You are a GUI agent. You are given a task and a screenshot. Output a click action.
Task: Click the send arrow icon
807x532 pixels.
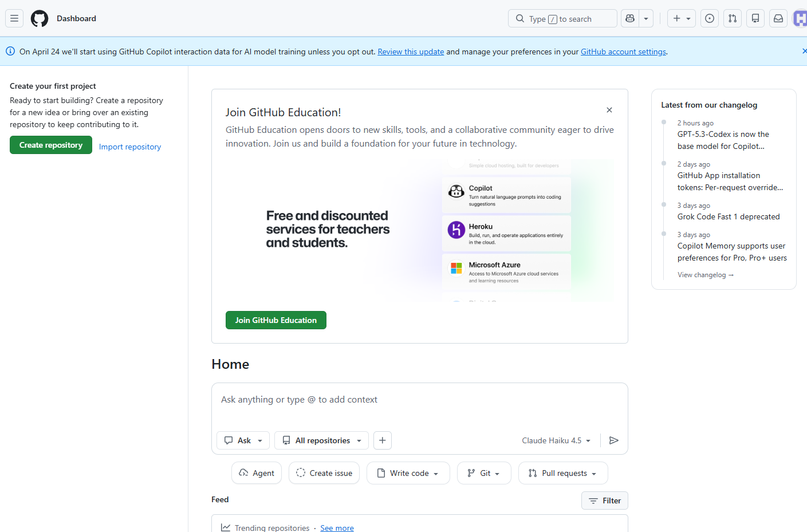point(614,440)
